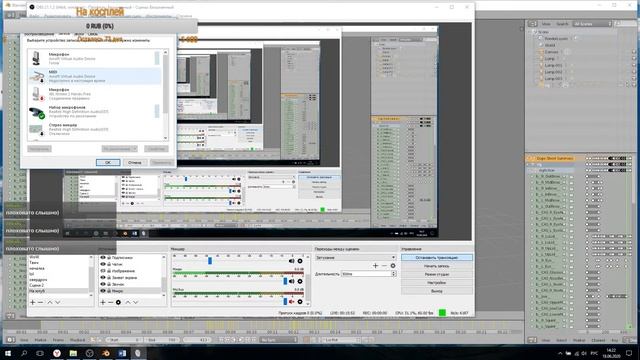Adjust the Mic/Aux channel volume slider
Viewport: 640px width, 360px height.
pos(285,302)
